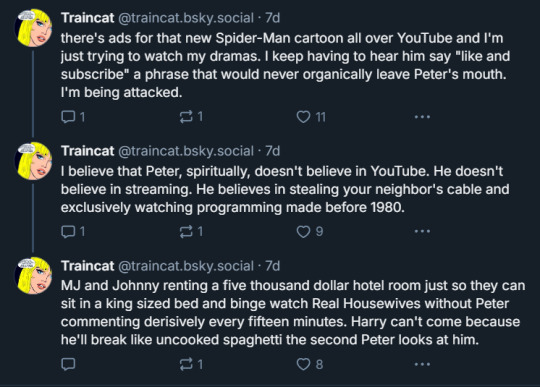Reply to the Spider-Man cartoon ads post
540x387 pixels.
pyautogui.click(x=73, y=117)
